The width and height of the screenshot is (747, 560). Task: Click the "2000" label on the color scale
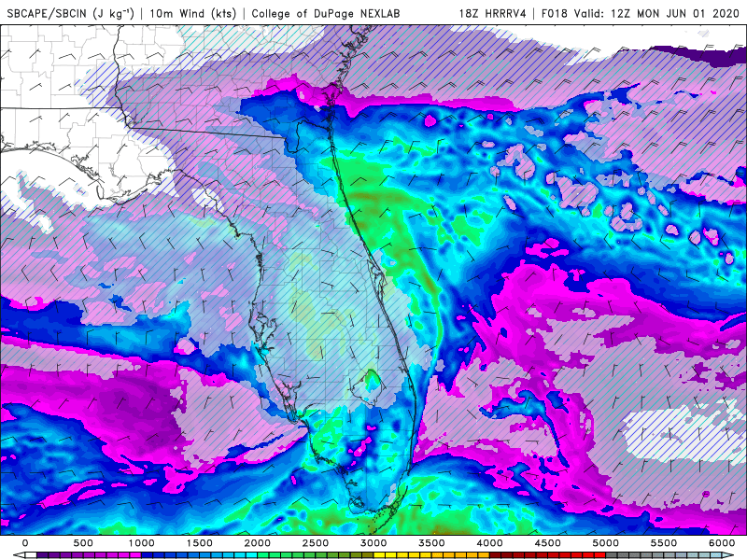tap(258, 543)
